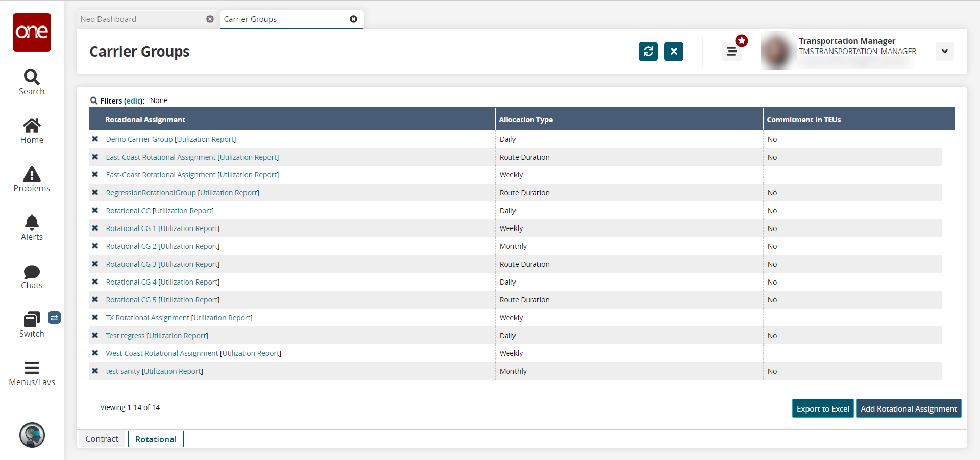Viewport: 980px width, 460px height.
Task: Switch to the Contract tab
Action: [102, 439]
